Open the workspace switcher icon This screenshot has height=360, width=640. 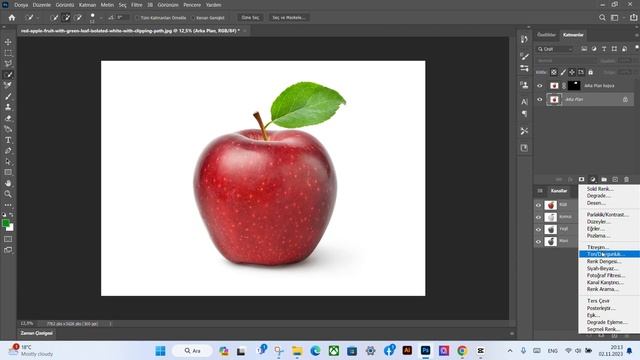pyautogui.click(x=615, y=18)
